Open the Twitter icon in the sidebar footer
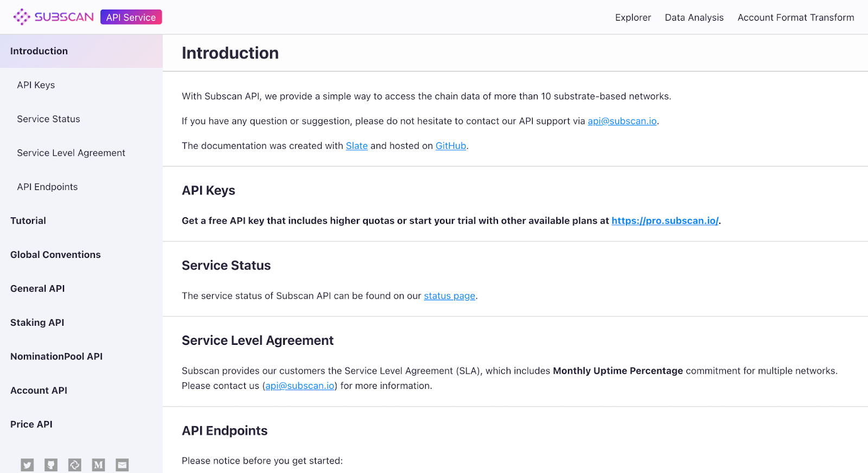Image resolution: width=868 pixels, height=473 pixels. coord(27,465)
